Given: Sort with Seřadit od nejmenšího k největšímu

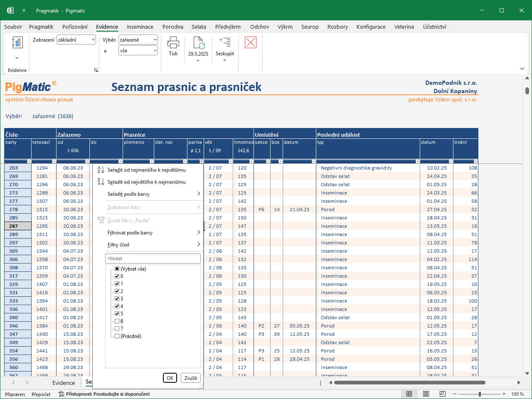Looking at the screenshot, I should (x=148, y=170).
